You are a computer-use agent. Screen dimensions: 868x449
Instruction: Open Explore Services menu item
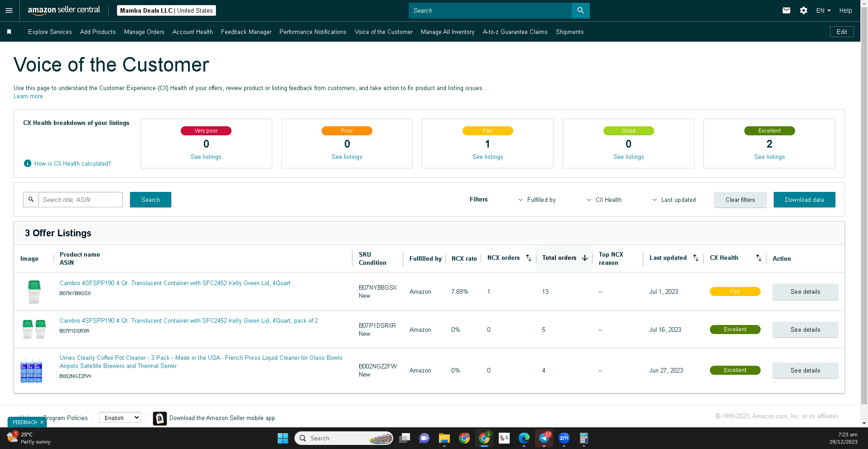tap(50, 32)
